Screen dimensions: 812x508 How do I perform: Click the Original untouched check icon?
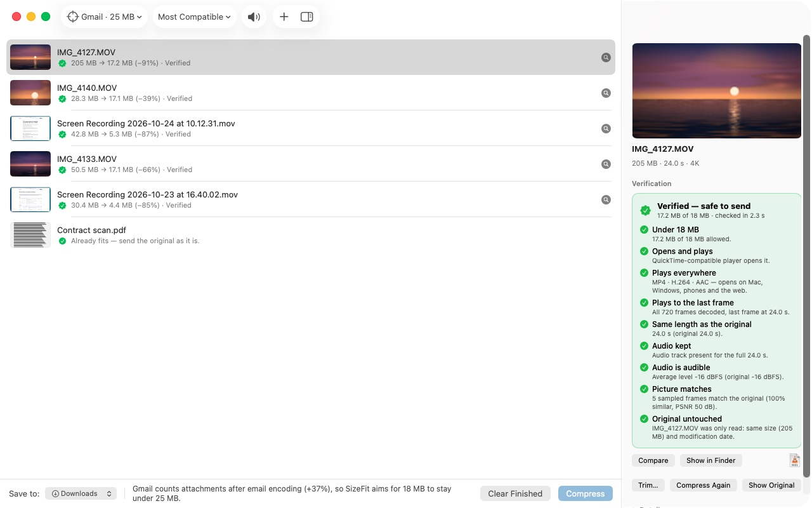pos(645,419)
